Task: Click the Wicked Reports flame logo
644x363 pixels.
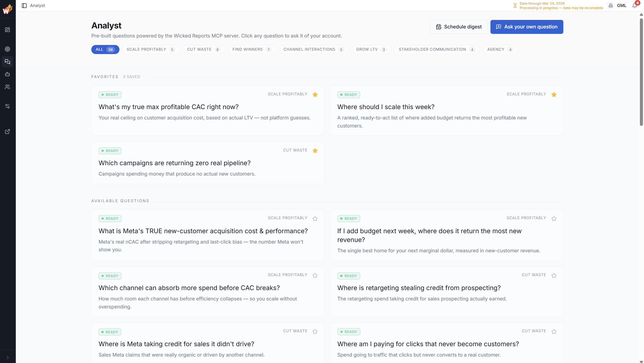Action: [x=7, y=9]
